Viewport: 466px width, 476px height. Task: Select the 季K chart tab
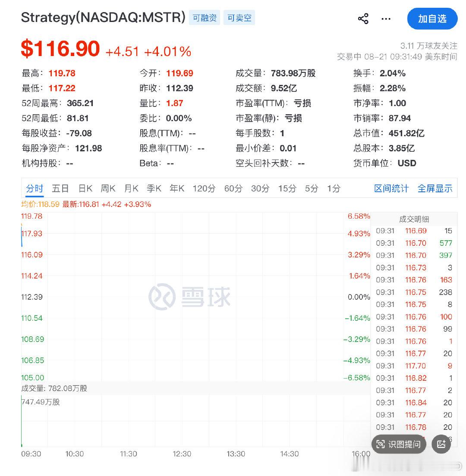(x=154, y=188)
